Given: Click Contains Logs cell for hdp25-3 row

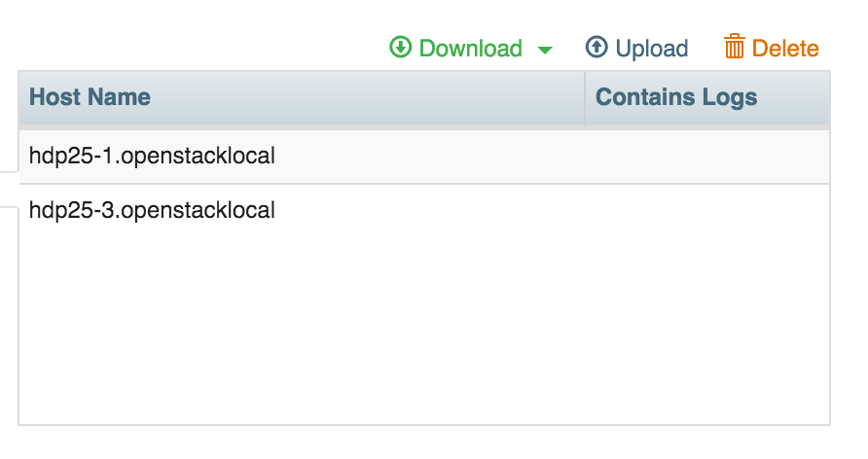Looking at the screenshot, I should click(706, 210).
